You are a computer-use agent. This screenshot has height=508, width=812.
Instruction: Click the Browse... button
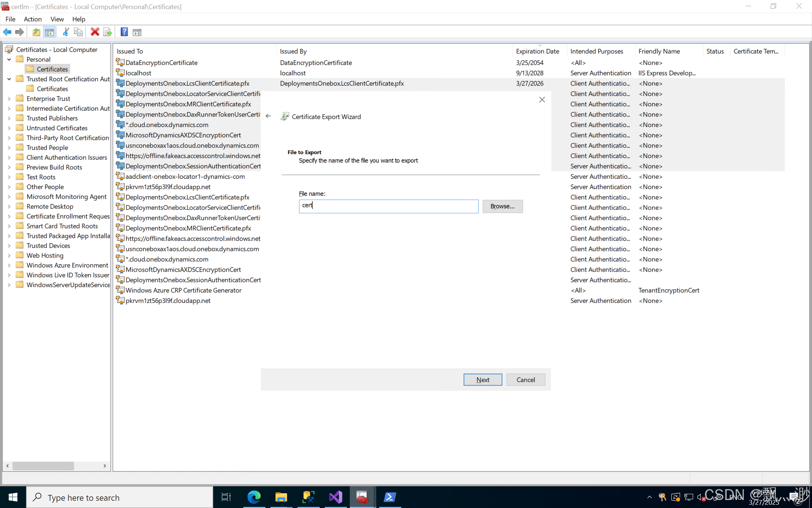(502, 206)
